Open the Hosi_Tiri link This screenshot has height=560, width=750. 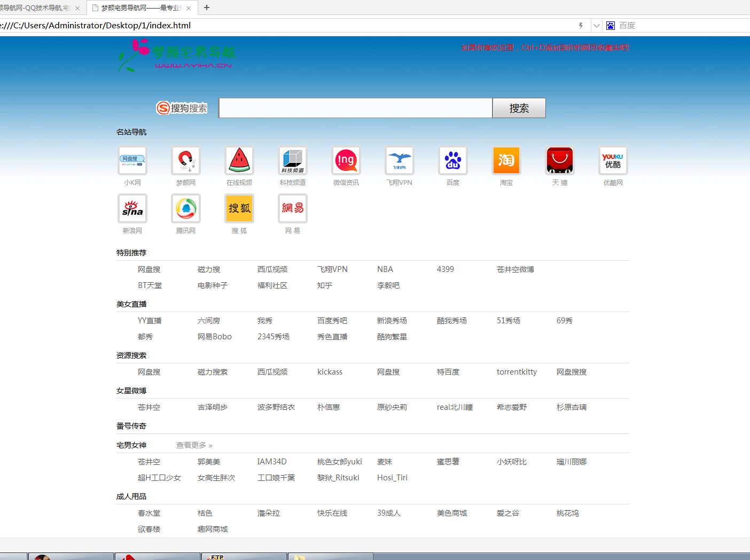tap(392, 478)
